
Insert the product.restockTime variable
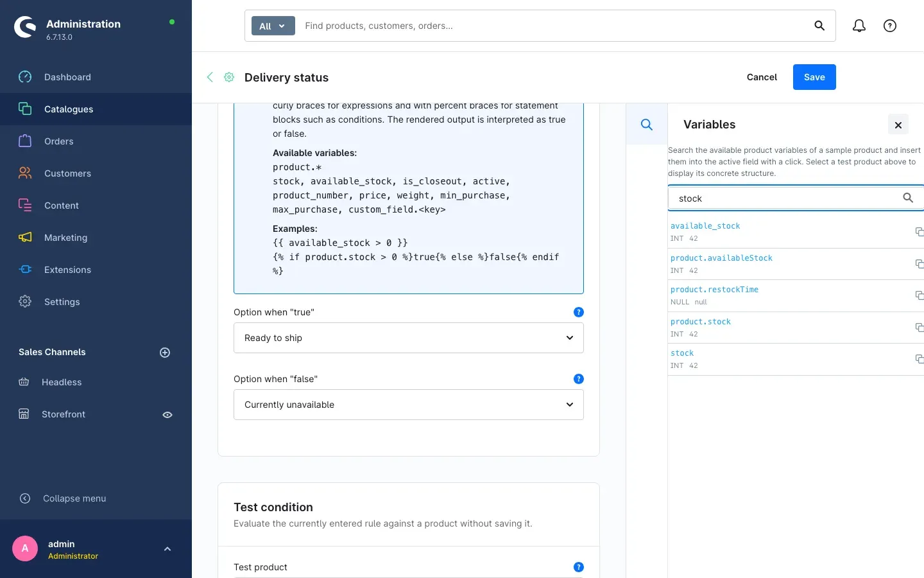(714, 290)
